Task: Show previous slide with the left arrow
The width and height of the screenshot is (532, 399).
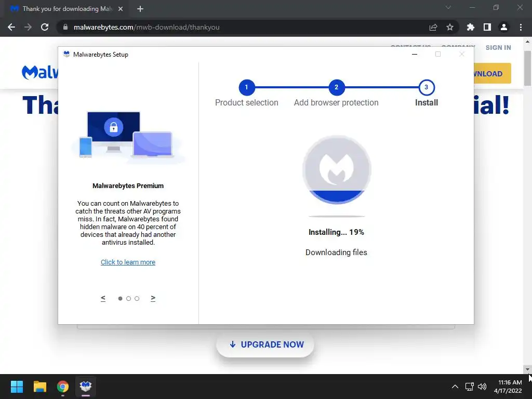Action: (103, 298)
